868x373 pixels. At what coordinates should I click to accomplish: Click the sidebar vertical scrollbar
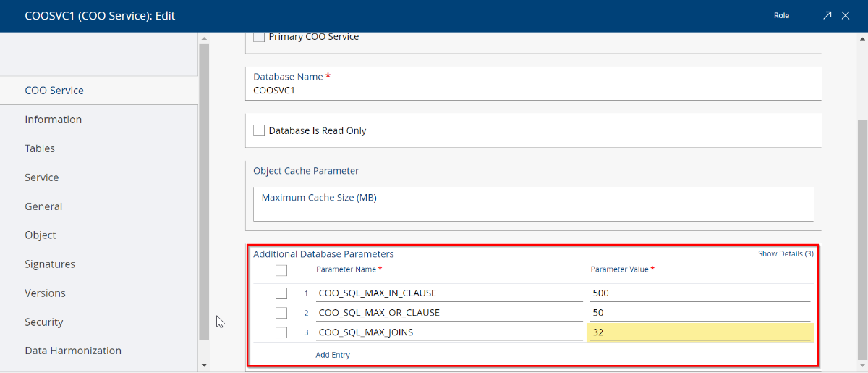[204, 192]
